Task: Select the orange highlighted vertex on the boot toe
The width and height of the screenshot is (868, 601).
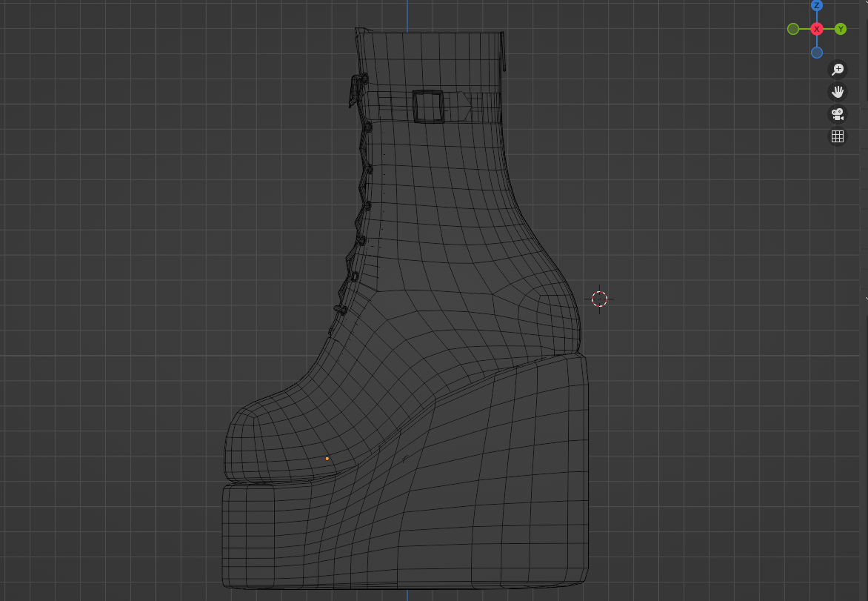Action: click(327, 459)
